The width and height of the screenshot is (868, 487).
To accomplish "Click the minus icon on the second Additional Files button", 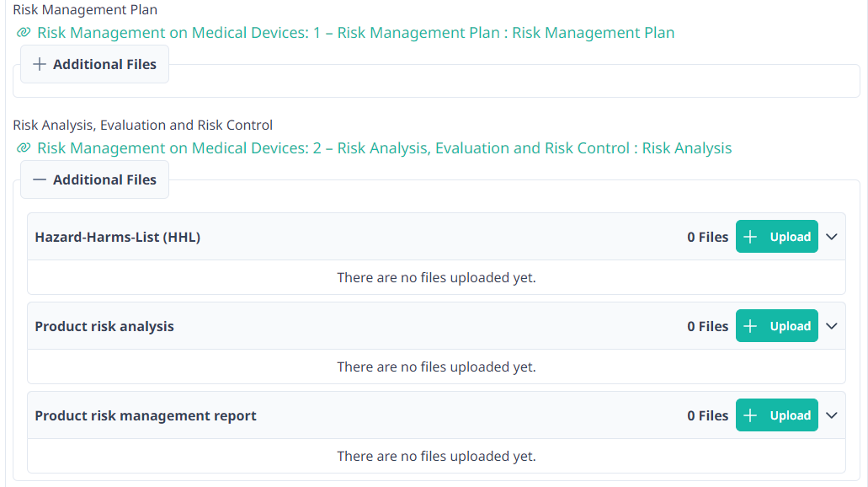I will 40,179.
